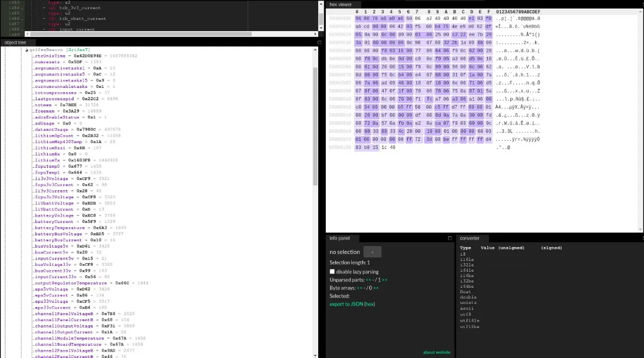Image resolution: width=644 pixels, height=358 pixels.
Task: Click the dash button beside no selection
Action: [372, 252]
